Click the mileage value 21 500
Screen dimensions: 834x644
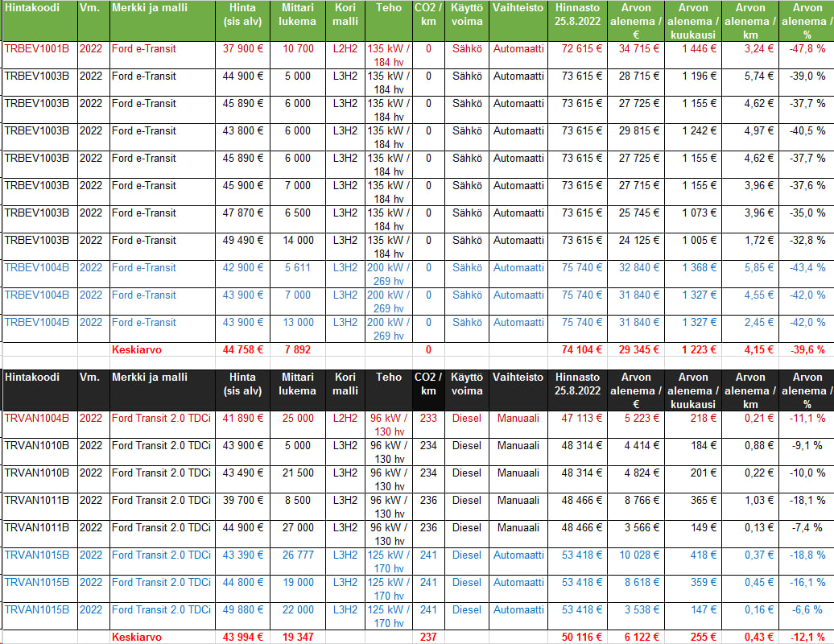pos(298,479)
